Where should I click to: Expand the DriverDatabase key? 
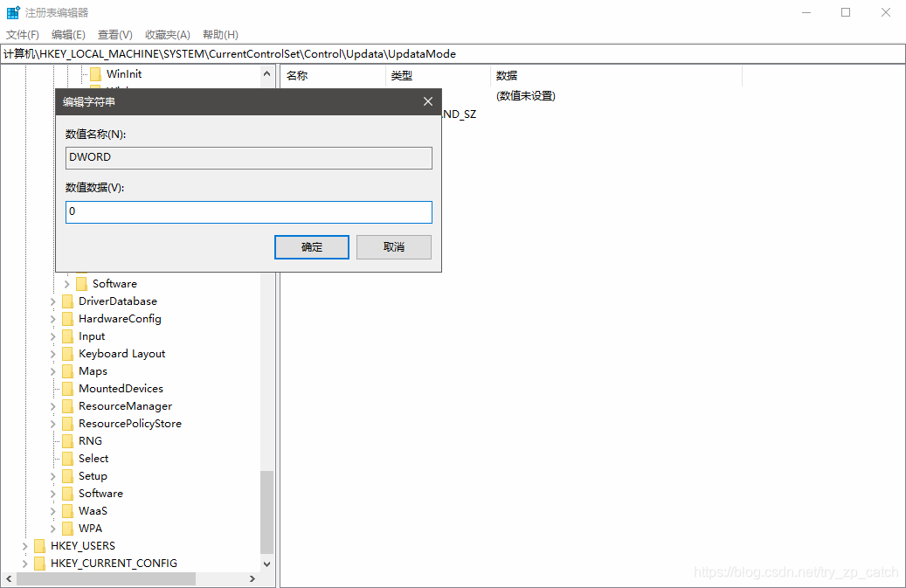coord(53,301)
